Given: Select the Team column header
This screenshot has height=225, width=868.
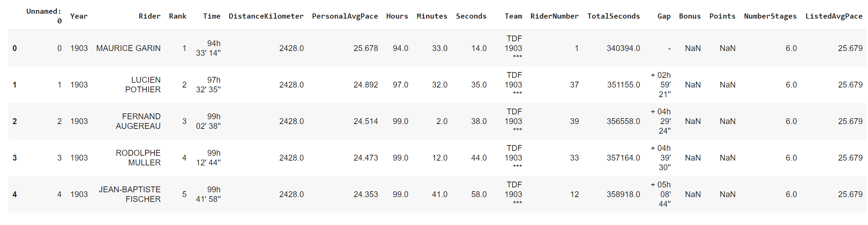Looking at the screenshot, I should tap(513, 16).
